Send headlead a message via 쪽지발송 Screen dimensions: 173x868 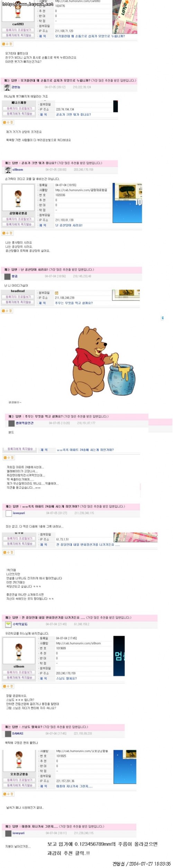tap(18, 302)
